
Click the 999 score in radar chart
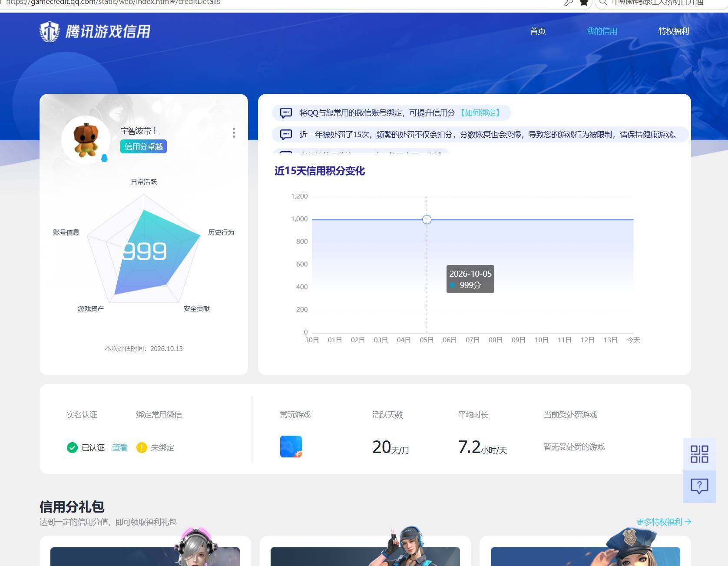point(144,251)
